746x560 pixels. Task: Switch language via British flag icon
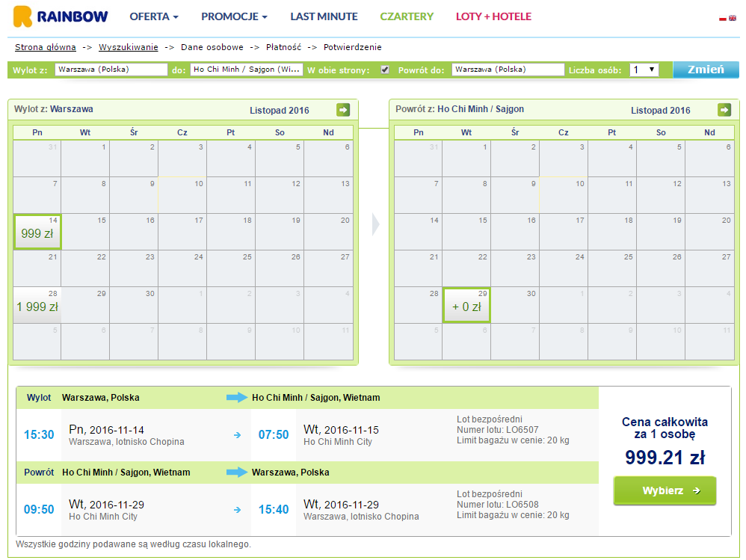click(x=733, y=19)
